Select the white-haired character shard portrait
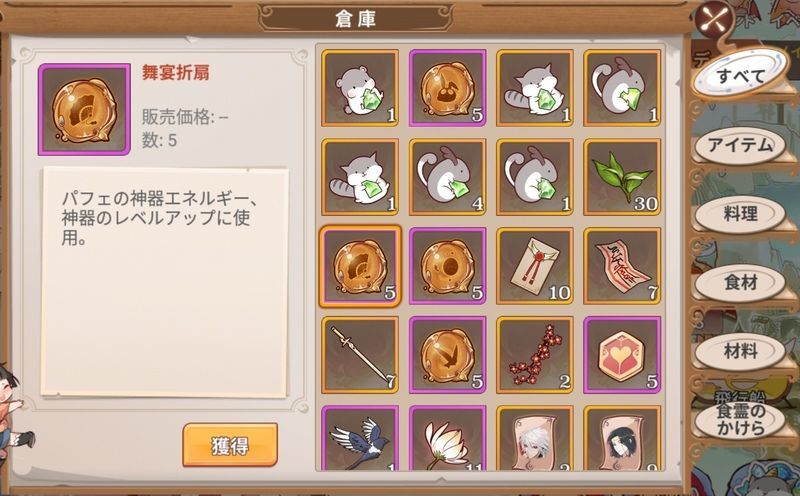800x496 pixels. pyautogui.click(x=535, y=438)
